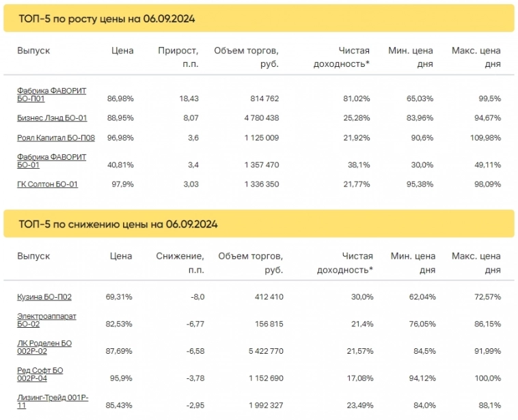Open the Кузина БО-П02 link
Screen dimensions: 518x420
click(x=44, y=297)
